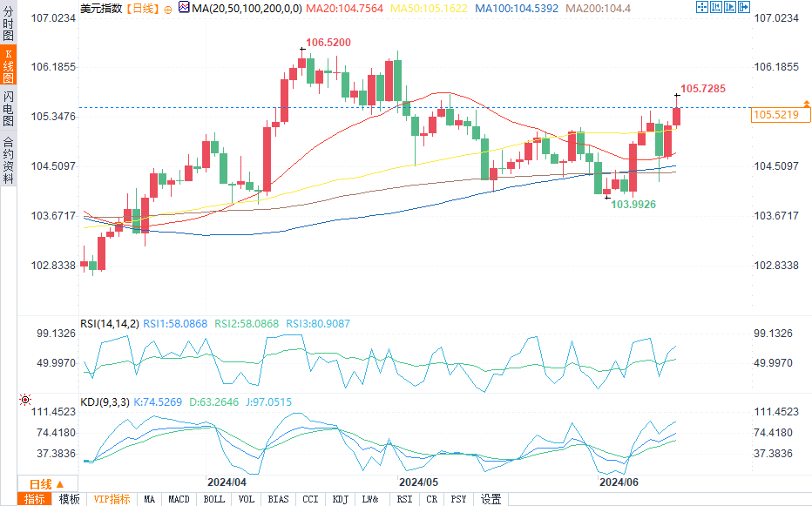Select the PSY indicator button

459,499
